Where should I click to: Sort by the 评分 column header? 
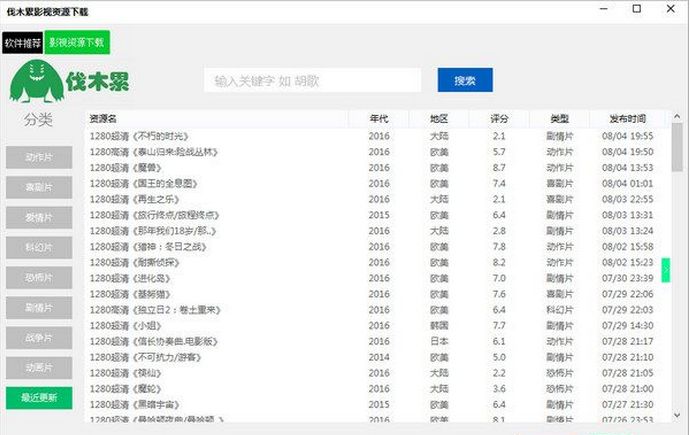point(499,119)
